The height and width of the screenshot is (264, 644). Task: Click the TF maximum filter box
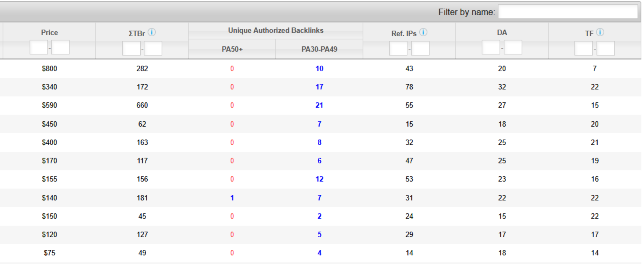[x=606, y=48]
